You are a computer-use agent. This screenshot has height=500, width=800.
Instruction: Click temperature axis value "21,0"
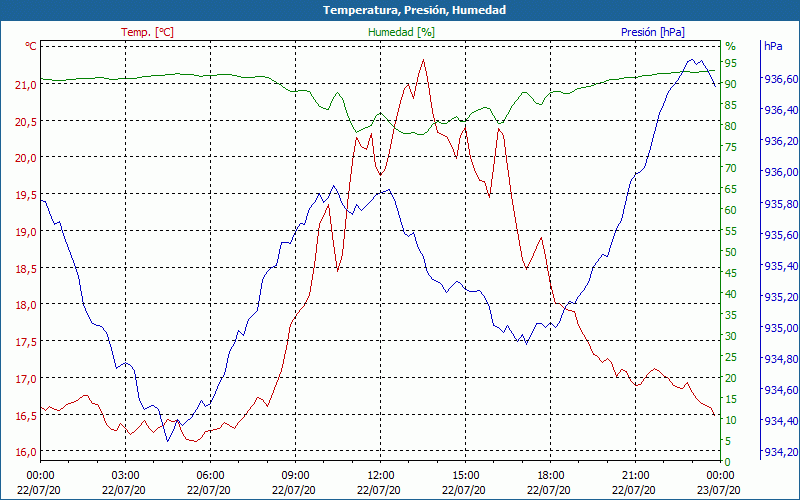(x=26, y=85)
